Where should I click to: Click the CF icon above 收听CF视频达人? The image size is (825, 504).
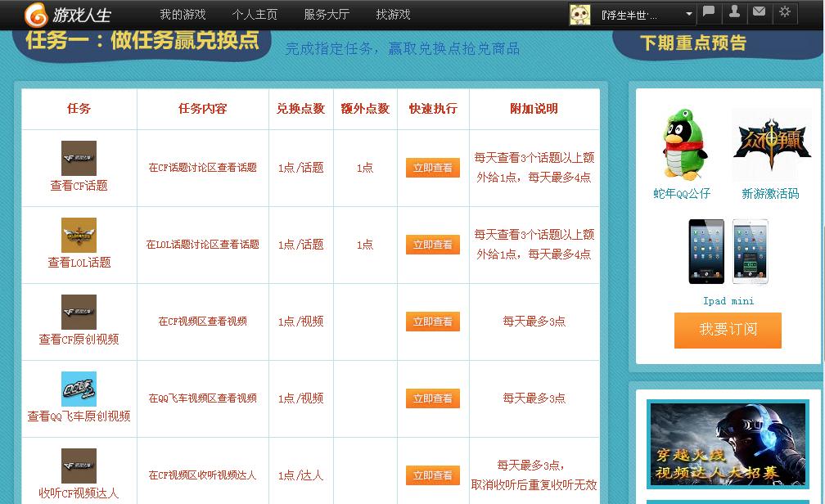point(79,466)
